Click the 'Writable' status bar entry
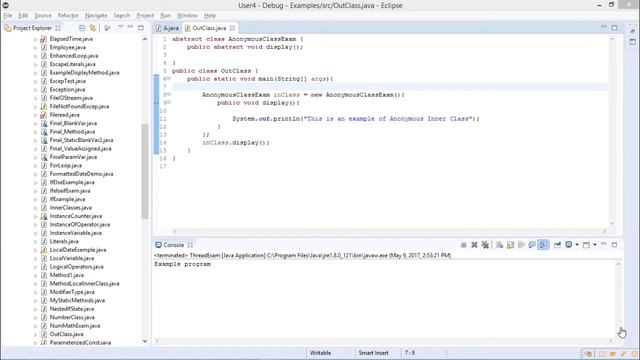This screenshot has width=640, height=360. pos(320,353)
